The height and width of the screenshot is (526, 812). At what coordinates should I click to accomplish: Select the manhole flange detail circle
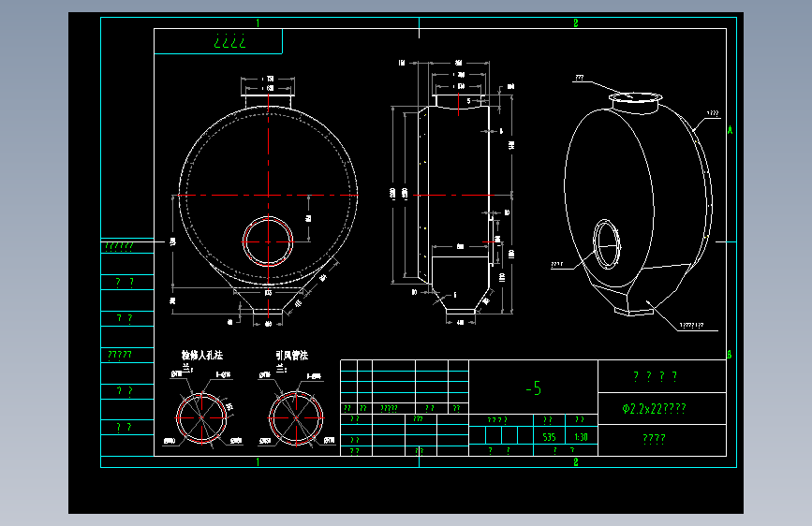201,417
